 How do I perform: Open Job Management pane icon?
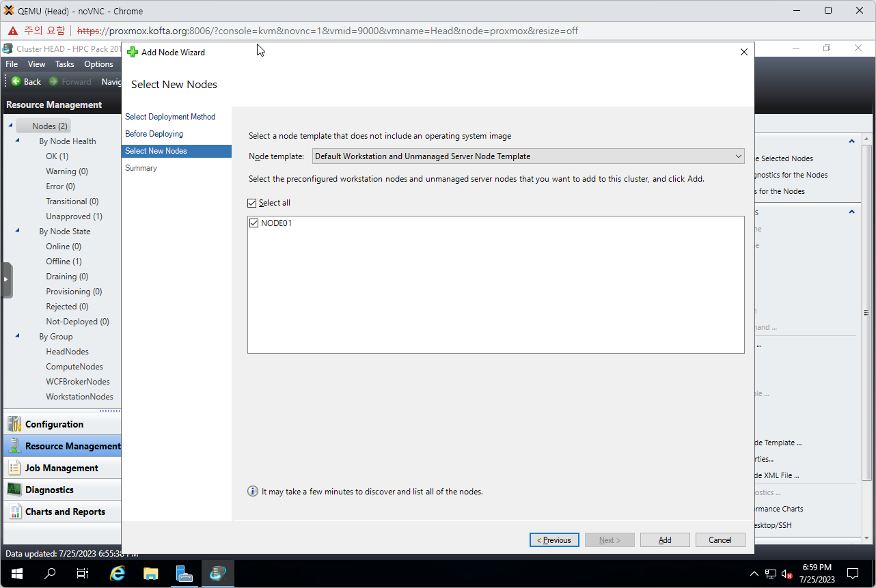tap(14, 468)
